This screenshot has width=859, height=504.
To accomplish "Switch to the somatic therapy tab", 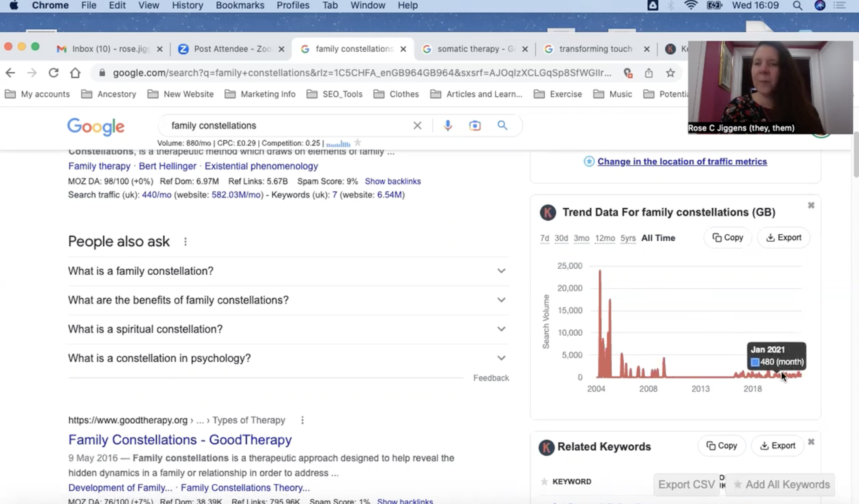I will click(x=474, y=49).
